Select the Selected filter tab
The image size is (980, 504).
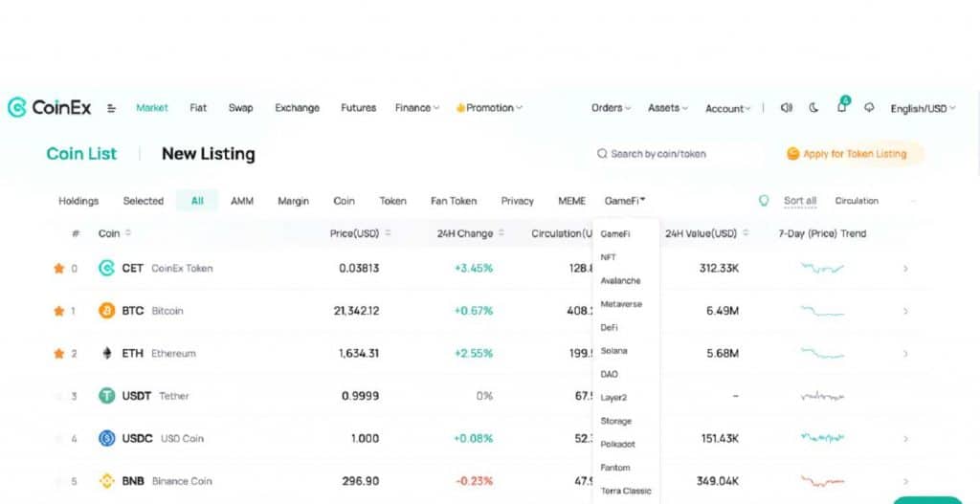point(144,201)
